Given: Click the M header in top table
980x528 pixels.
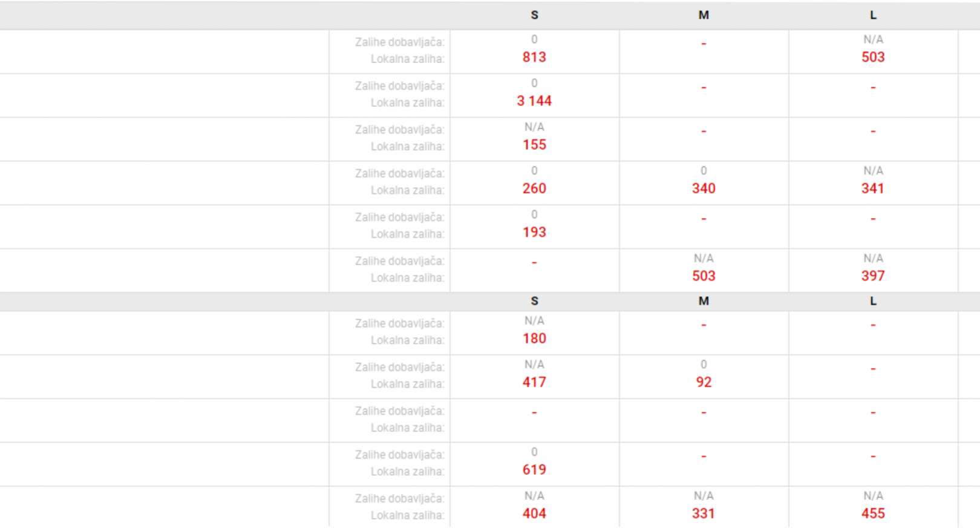Looking at the screenshot, I should pyautogui.click(x=704, y=15).
